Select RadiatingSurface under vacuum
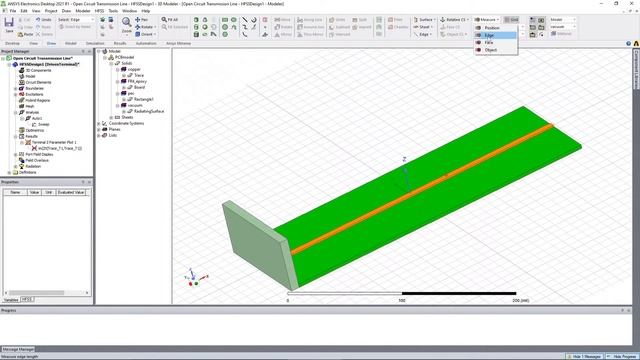The width and height of the screenshot is (640, 360). click(149, 111)
